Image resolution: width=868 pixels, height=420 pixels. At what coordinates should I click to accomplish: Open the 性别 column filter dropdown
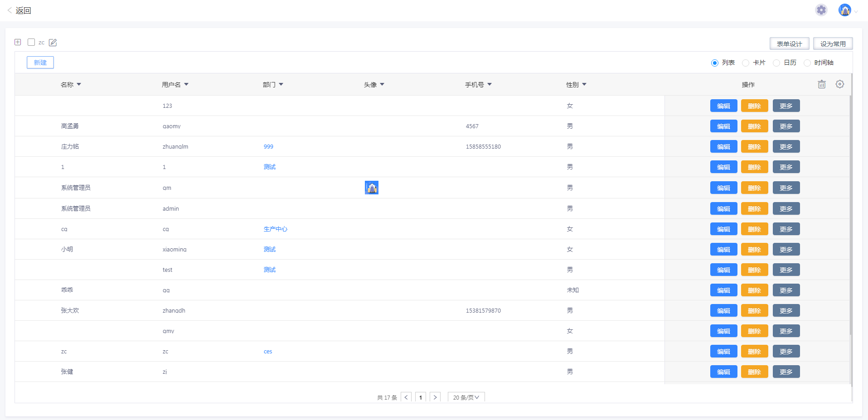(x=584, y=84)
